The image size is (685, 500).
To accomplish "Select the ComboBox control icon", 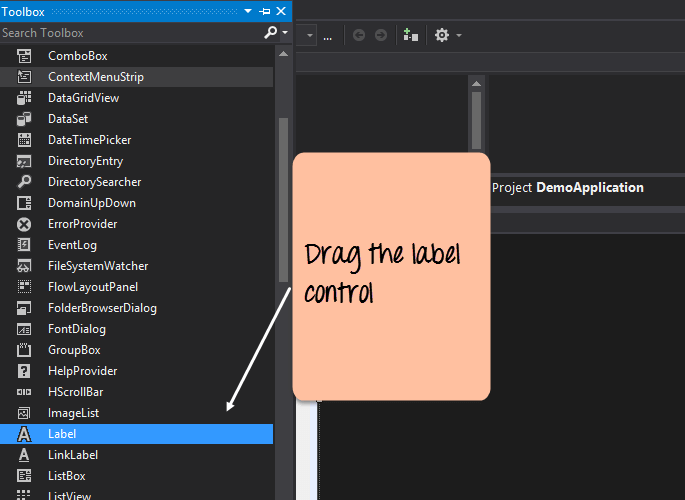I will point(25,56).
